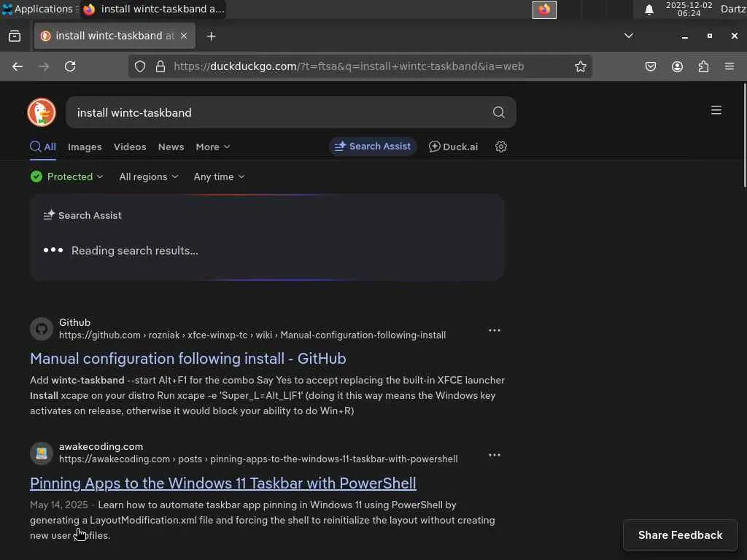Close the install wintc-taskband tab
This screenshot has height=560, width=747.
point(184,36)
